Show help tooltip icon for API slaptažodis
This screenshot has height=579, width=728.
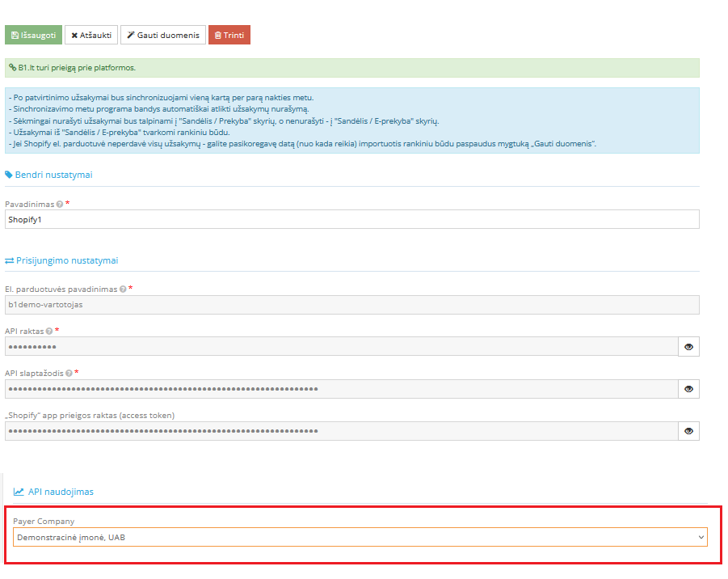click(69, 373)
